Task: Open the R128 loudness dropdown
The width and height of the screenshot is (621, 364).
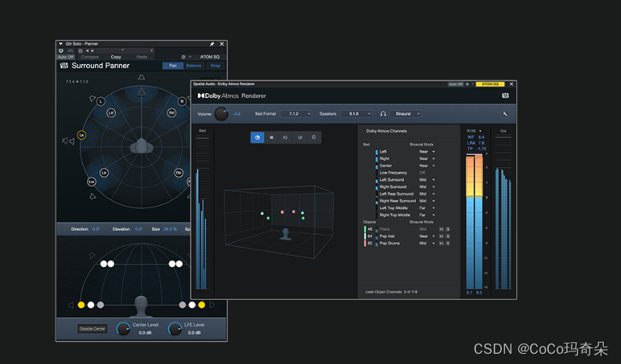Action: [x=474, y=131]
